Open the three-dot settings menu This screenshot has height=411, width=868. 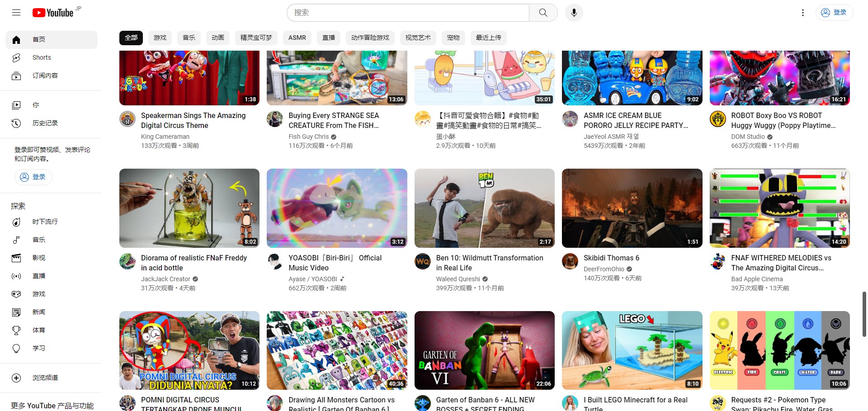coord(802,13)
